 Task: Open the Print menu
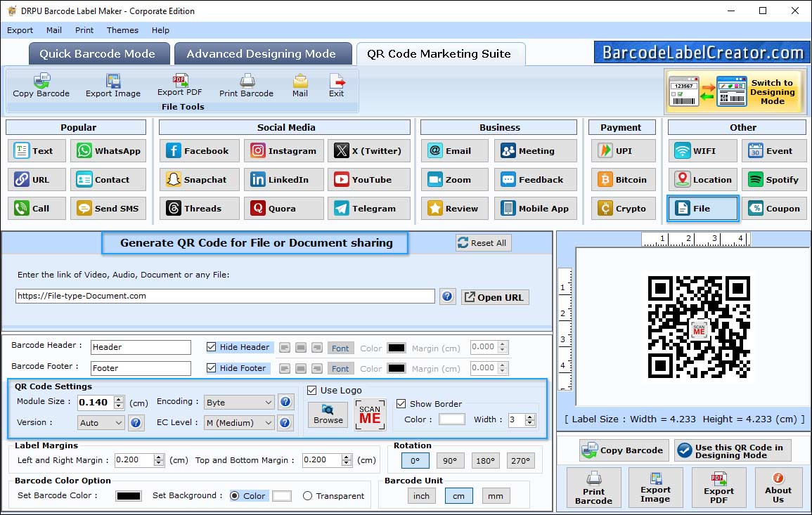(84, 30)
